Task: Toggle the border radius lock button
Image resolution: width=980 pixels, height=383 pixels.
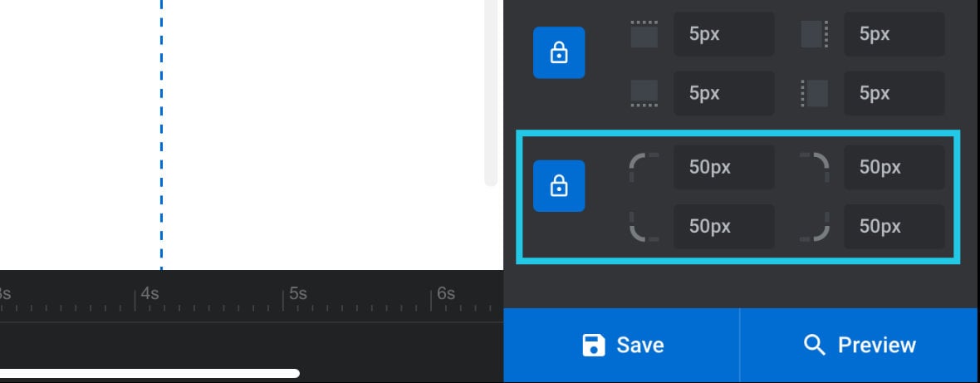Action: [559, 185]
